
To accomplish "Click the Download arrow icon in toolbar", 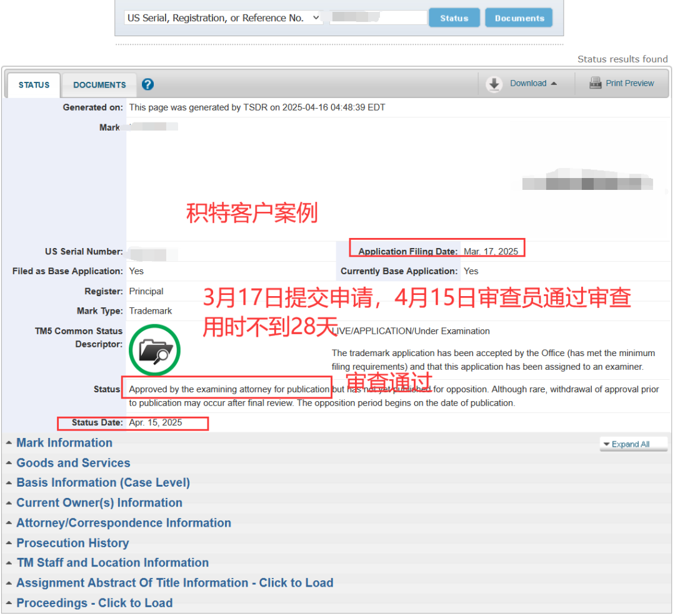I will (493, 82).
